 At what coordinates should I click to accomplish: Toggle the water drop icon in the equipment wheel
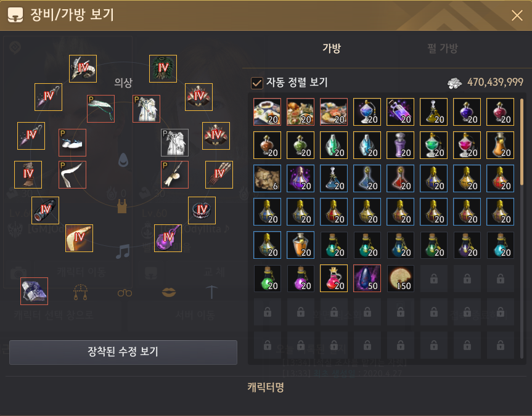pyautogui.click(x=123, y=160)
